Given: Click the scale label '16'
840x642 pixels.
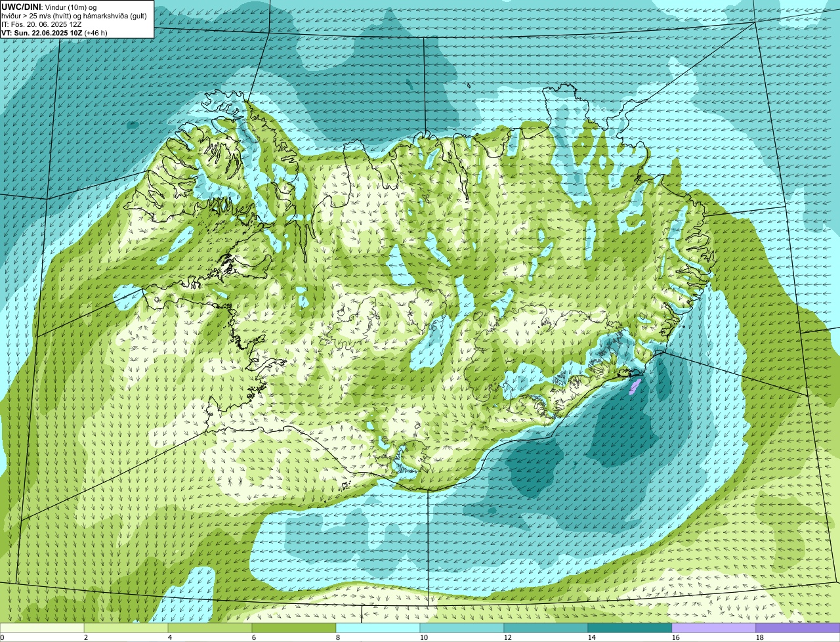Looking at the screenshot, I should [x=676, y=637].
